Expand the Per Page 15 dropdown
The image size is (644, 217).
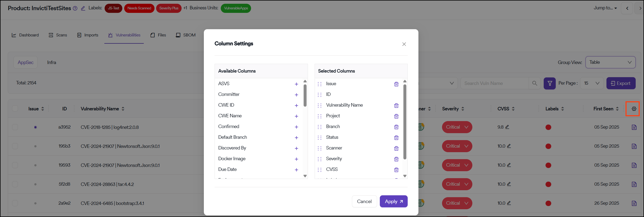click(591, 83)
